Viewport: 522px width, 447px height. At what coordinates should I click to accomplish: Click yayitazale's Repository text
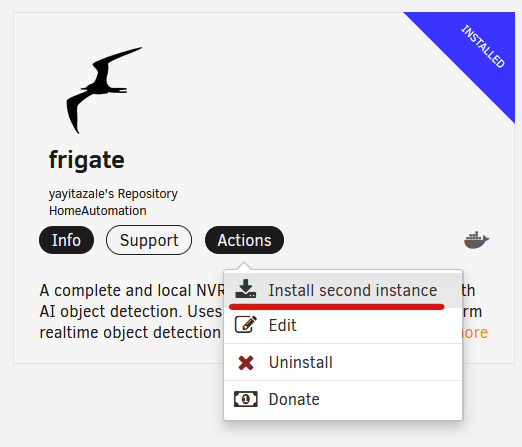[x=113, y=194]
